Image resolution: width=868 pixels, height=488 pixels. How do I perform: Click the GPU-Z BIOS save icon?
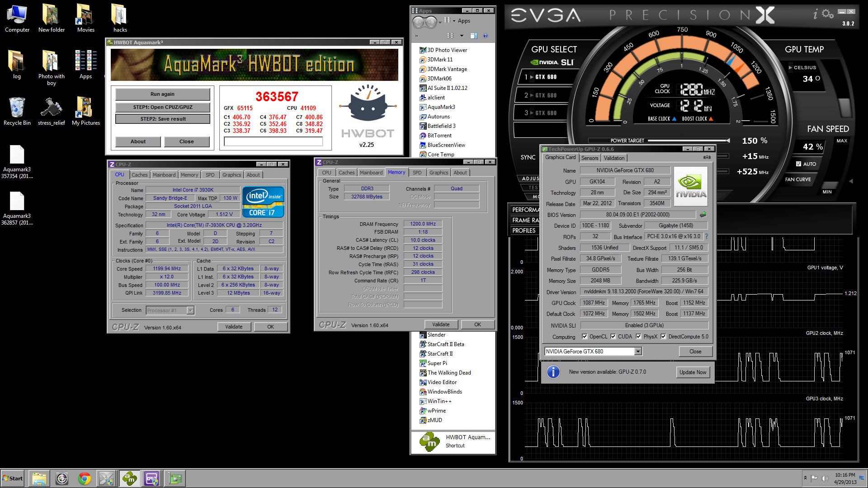point(703,215)
